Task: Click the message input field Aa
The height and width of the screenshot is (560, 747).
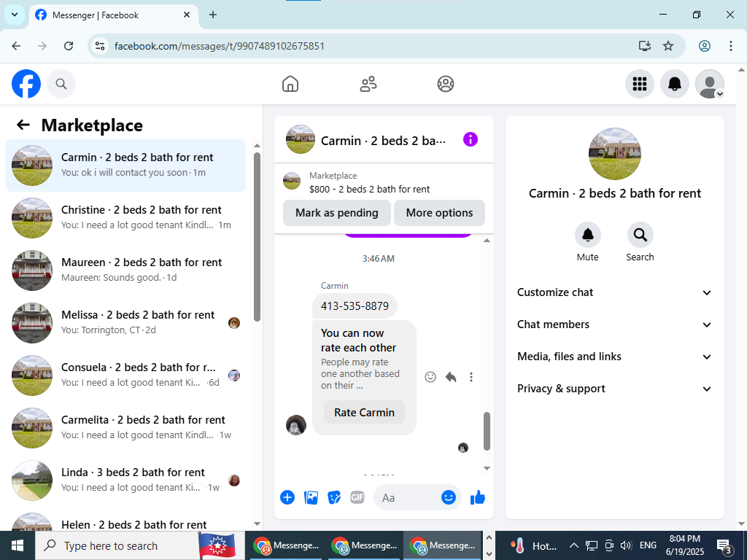Action: 407,497
